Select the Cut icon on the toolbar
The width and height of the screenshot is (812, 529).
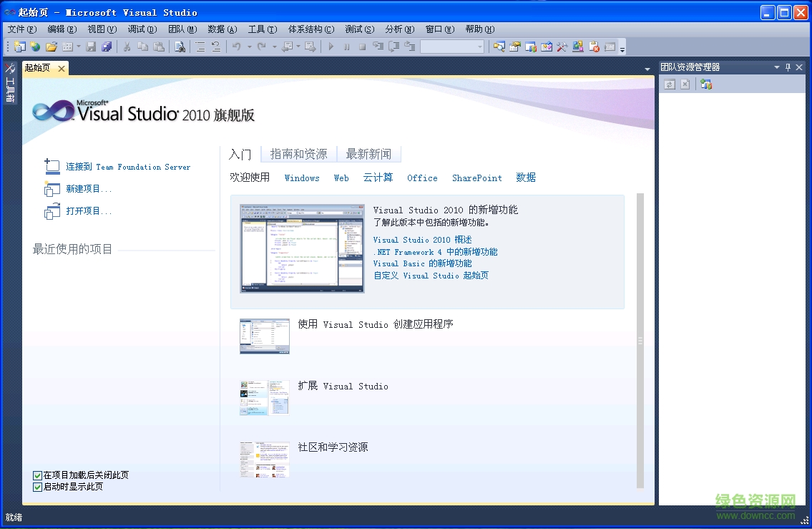(x=126, y=47)
